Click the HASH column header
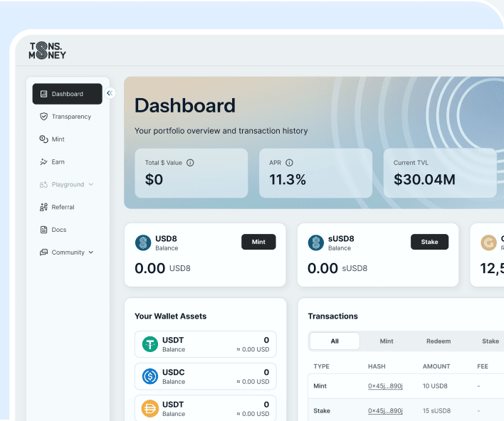This screenshot has width=504, height=421. tap(377, 366)
